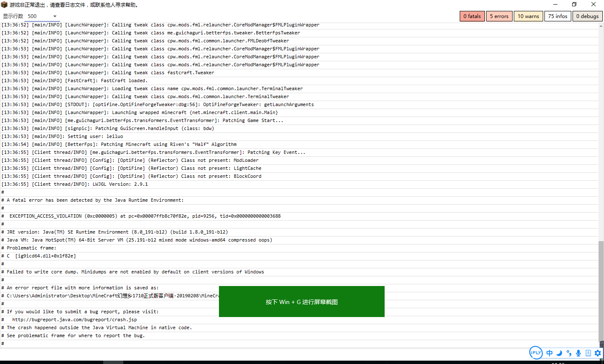Open the 显示行数 line count dropdown
The height and width of the screenshot is (364, 604).
(42, 16)
